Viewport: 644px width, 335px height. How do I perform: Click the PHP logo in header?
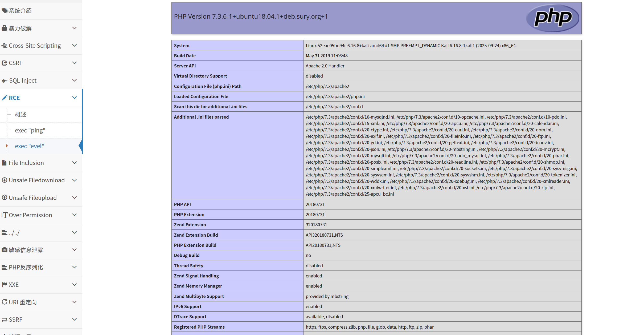click(x=552, y=18)
